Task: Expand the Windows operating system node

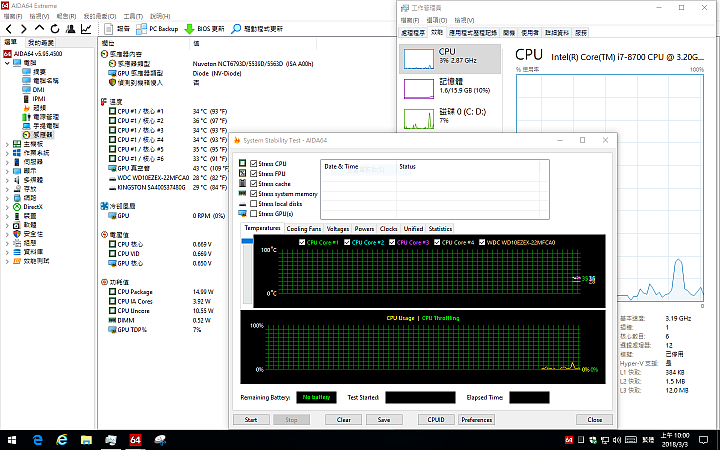Action: point(7,153)
